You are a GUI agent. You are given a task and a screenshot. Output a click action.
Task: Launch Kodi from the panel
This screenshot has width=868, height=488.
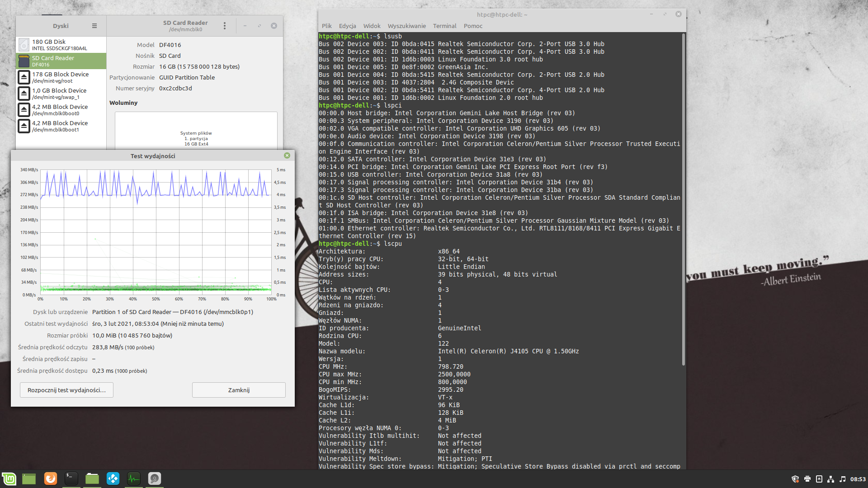[113, 479]
